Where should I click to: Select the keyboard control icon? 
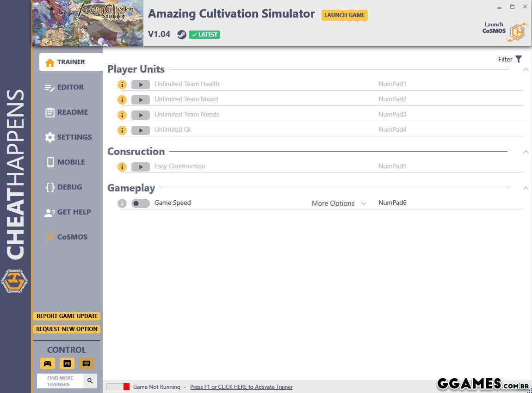[x=86, y=363]
